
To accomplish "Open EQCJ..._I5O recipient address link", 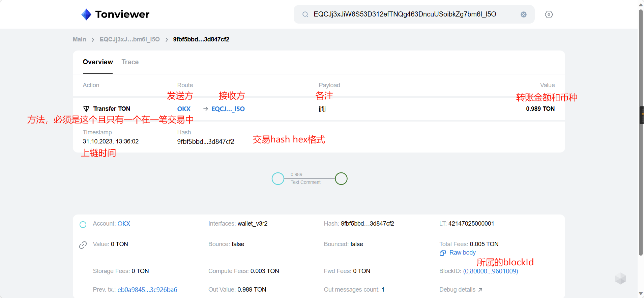I will click(228, 109).
